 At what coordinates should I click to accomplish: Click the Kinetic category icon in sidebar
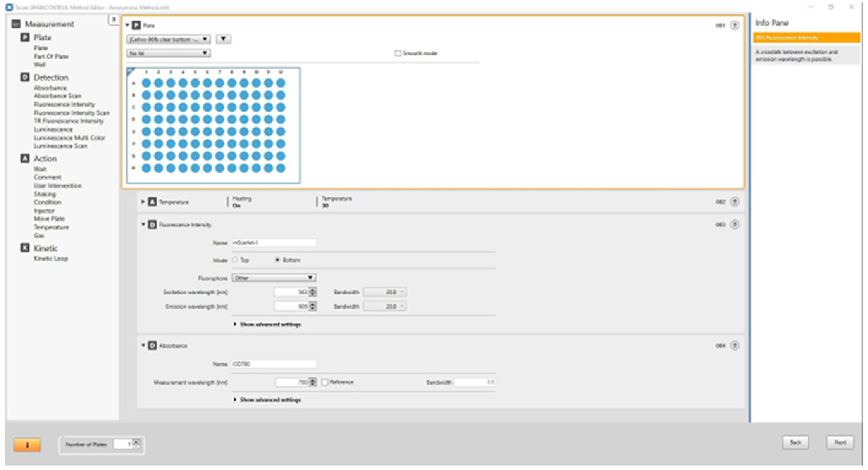pyautogui.click(x=25, y=248)
